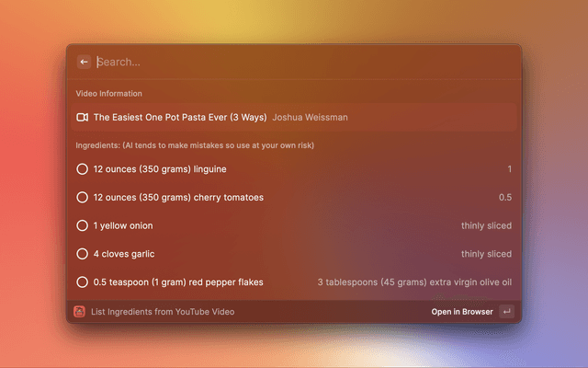Click the circle icon beside linguine

pos(82,169)
